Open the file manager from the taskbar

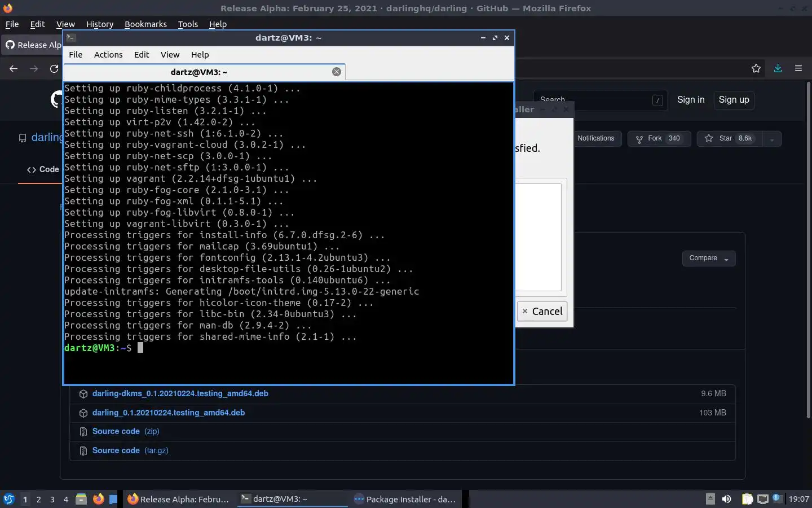click(x=81, y=499)
